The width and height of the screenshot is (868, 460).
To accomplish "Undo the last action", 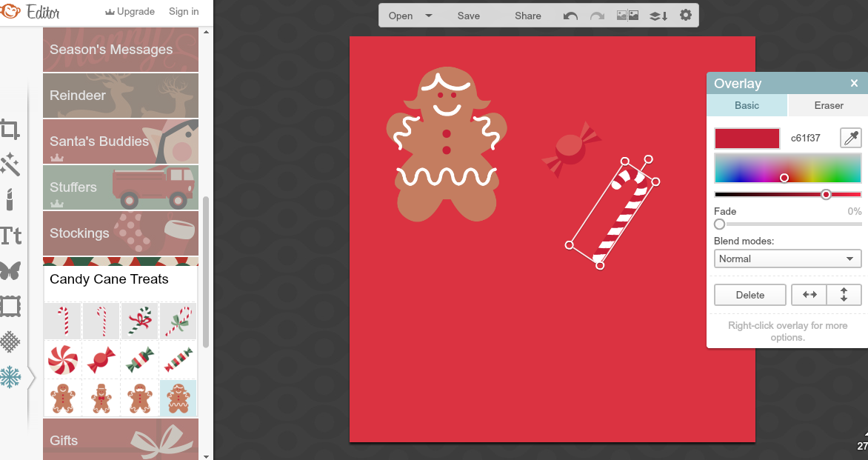I will (570, 15).
